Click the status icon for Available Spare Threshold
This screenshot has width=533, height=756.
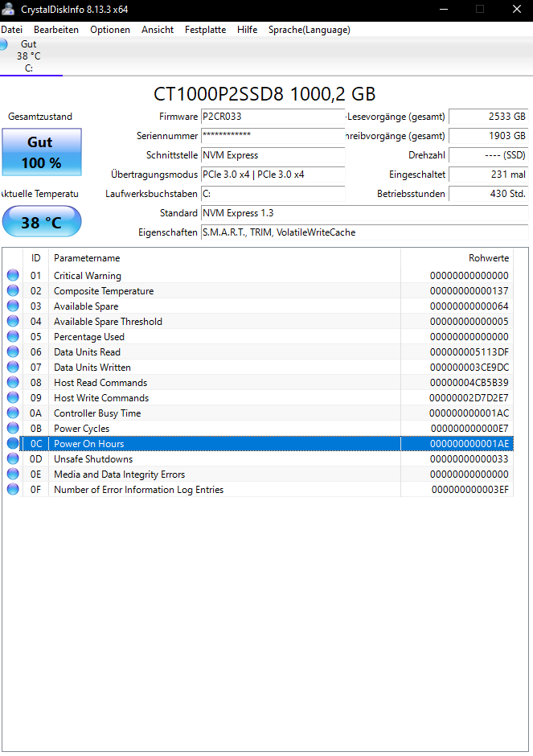13,321
